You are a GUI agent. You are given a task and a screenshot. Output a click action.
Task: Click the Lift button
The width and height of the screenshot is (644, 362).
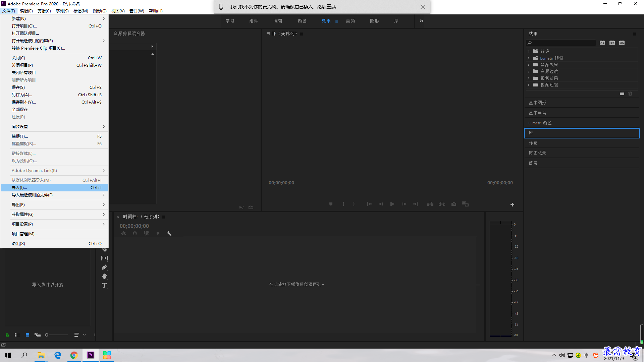coord(430,204)
